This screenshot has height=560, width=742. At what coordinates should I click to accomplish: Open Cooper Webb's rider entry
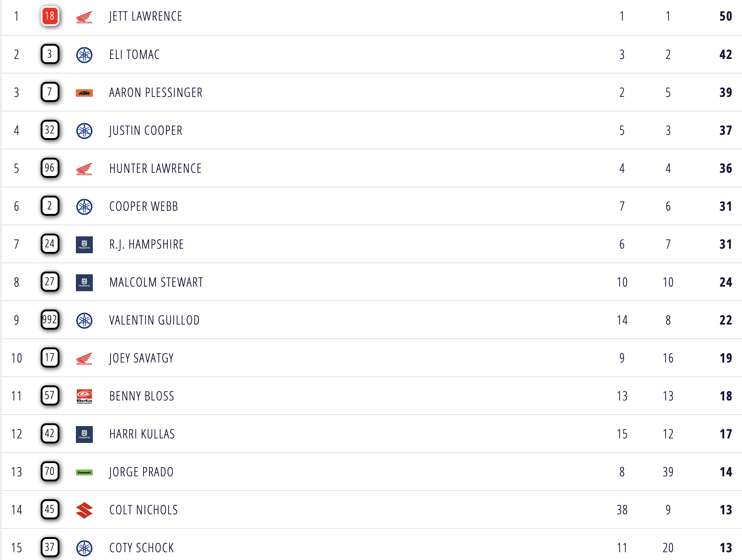tap(144, 207)
